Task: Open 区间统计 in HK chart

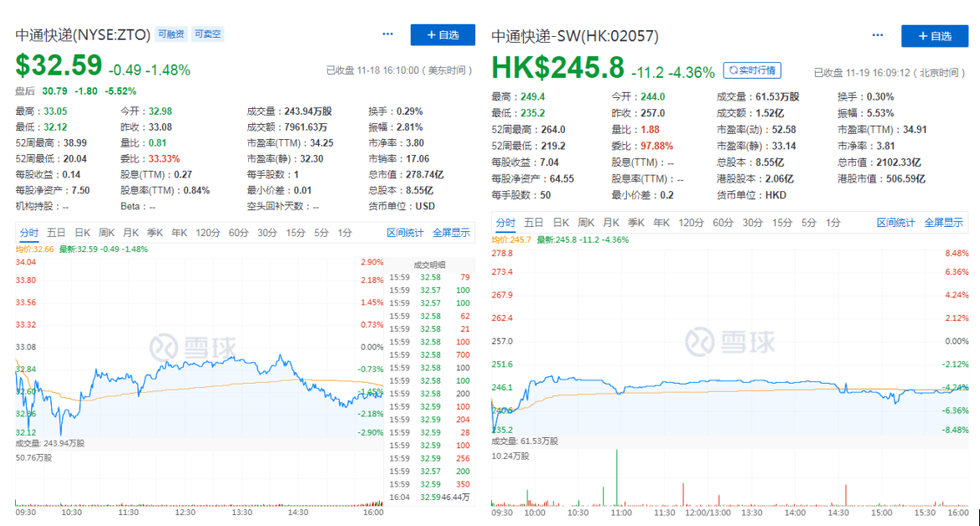Action: [x=895, y=223]
